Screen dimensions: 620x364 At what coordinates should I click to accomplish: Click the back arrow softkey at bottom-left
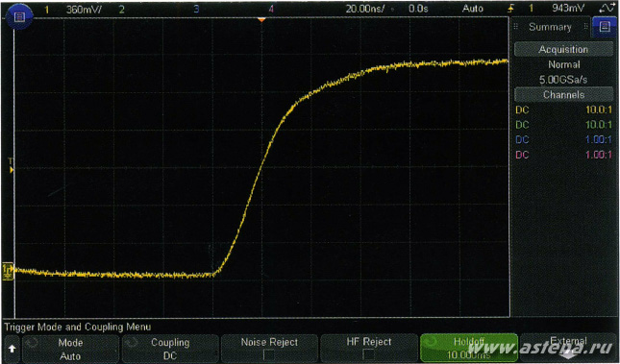coord(12,349)
